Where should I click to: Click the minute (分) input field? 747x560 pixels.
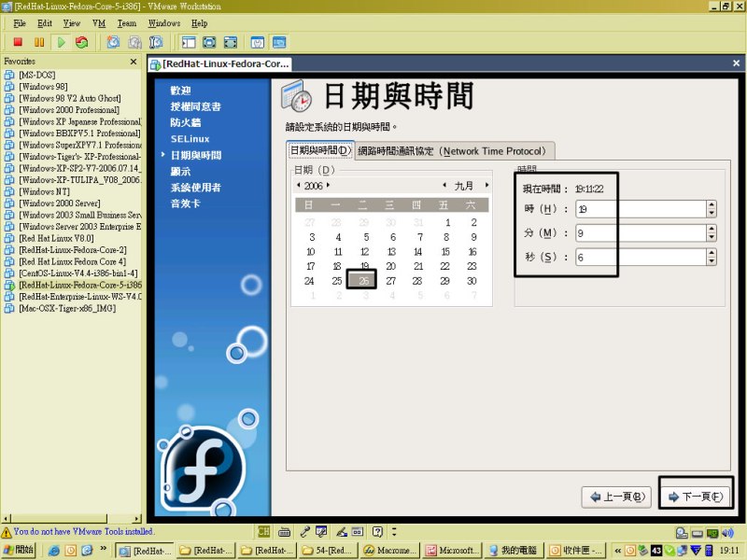coord(641,232)
